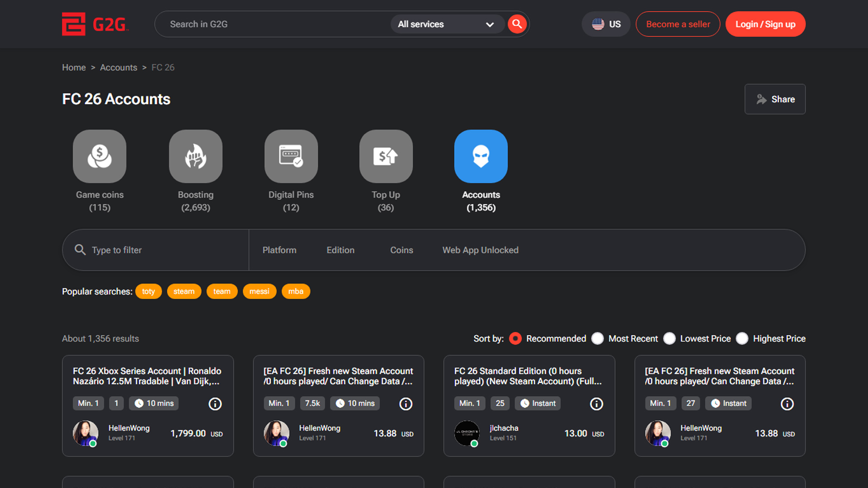Click the Become a seller button
Viewport: 868px width, 488px height.
678,24
